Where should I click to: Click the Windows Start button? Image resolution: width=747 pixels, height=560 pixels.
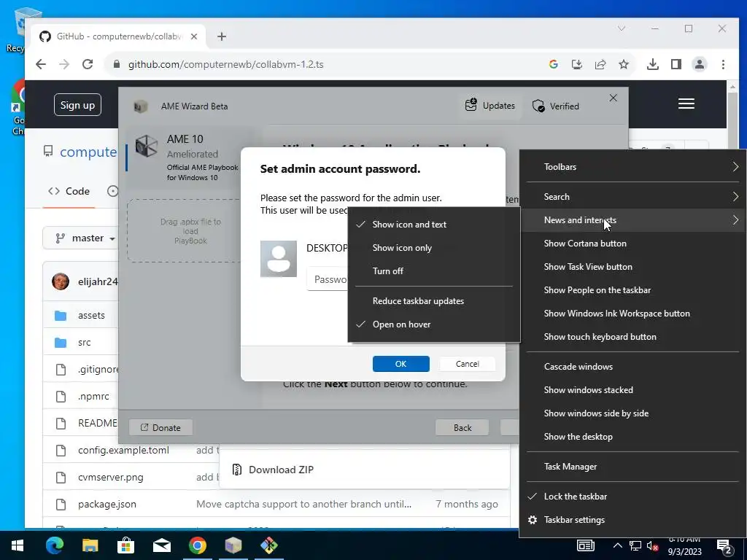click(x=18, y=545)
